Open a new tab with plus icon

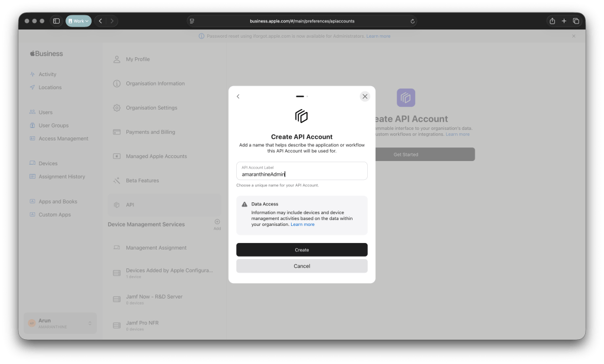[x=564, y=21]
